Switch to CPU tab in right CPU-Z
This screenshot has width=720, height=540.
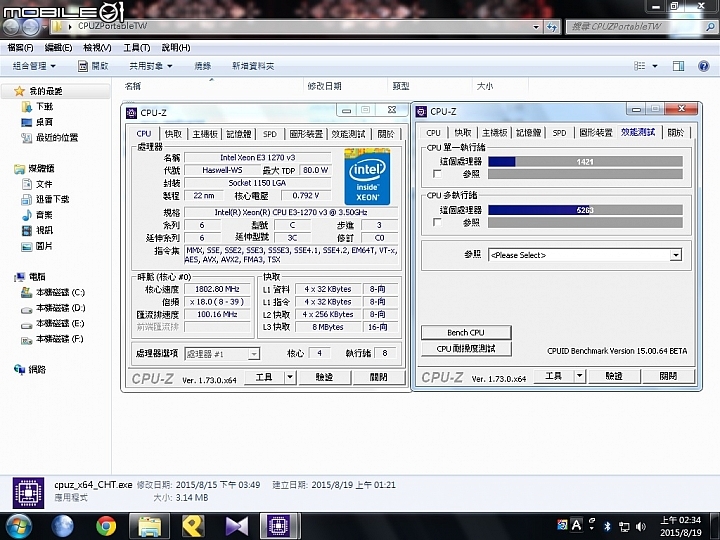click(x=433, y=133)
